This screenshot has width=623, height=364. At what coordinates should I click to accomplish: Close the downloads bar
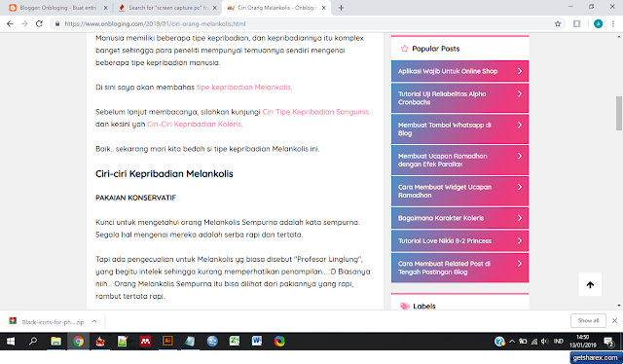pyautogui.click(x=614, y=320)
